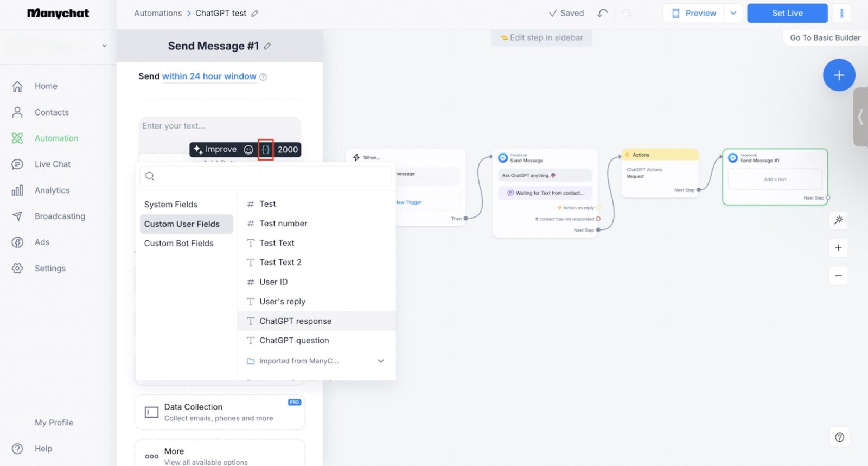Open Broadcasting in the sidebar
The width and height of the screenshot is (868, 466).
[60, 216]
